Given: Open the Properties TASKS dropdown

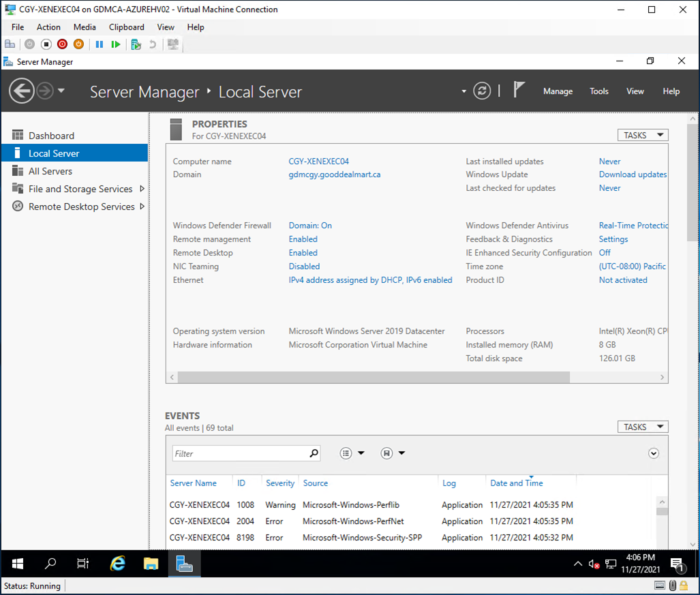Looking at the screenshot, I should tap(643, 135).
